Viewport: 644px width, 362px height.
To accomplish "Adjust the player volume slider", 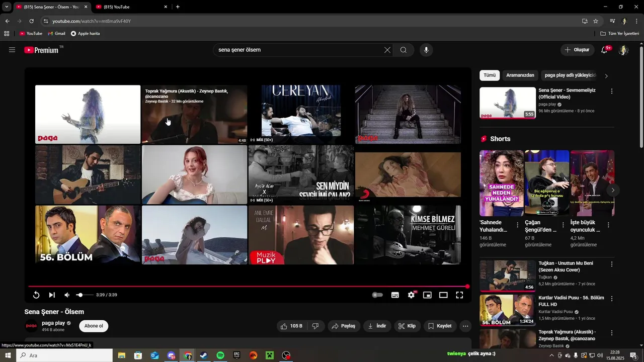I will [85, 295].
